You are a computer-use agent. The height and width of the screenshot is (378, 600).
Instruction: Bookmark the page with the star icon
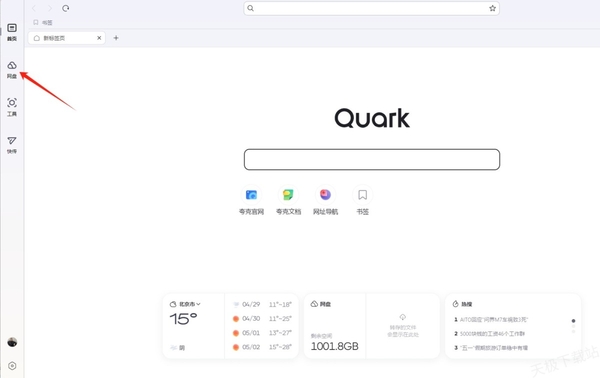(492, 8)
